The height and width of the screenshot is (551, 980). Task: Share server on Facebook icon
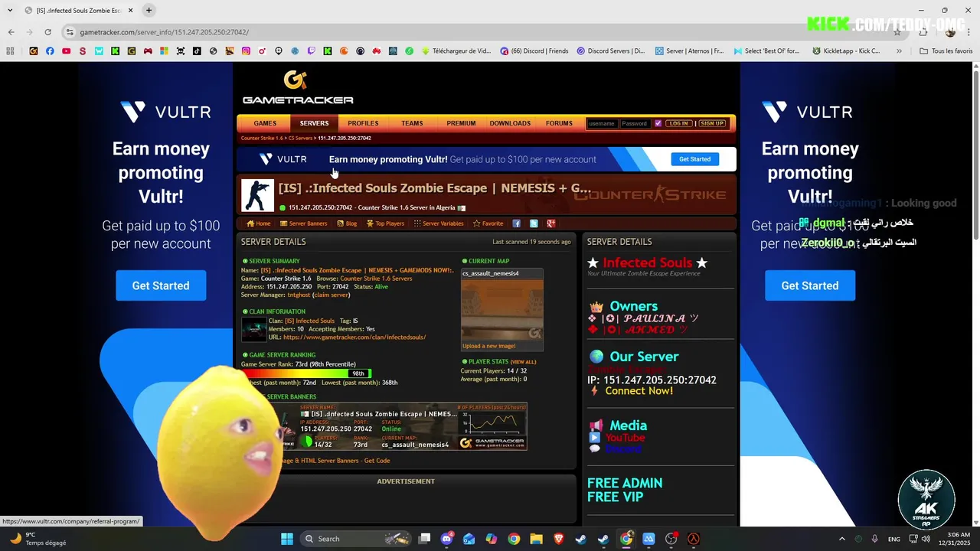coord(517,223)
